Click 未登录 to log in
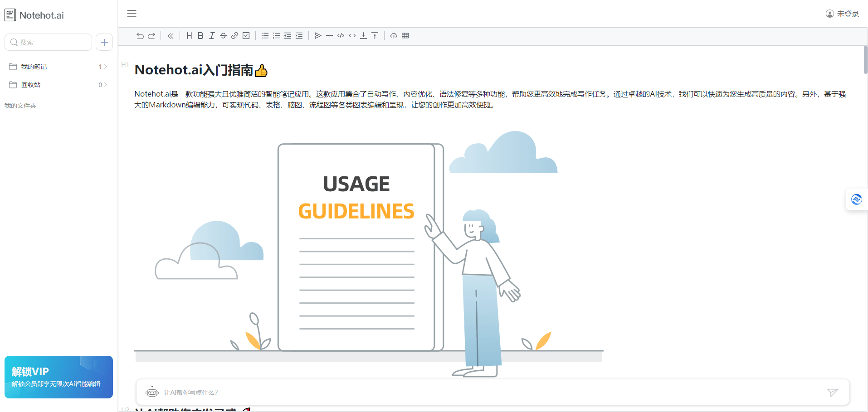Image resolution: width=868 pixels, height=412 pixels. point(842,14)
